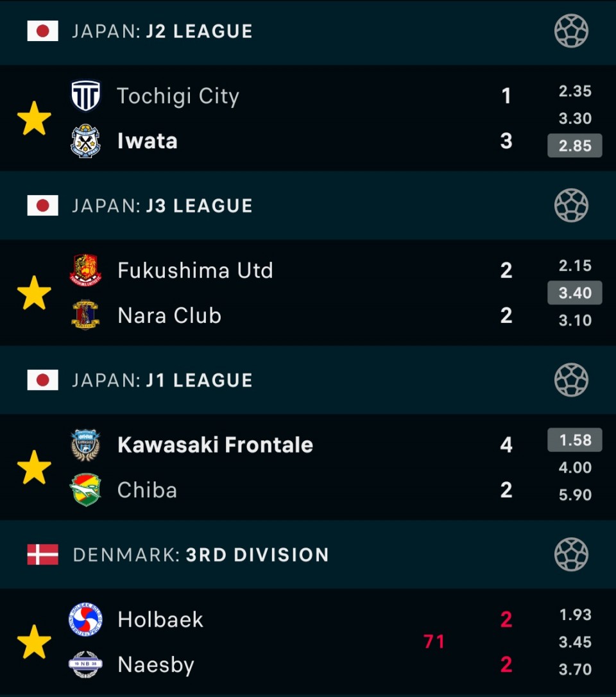Toggle the favorite star for Fukushima Utd match

34,293
